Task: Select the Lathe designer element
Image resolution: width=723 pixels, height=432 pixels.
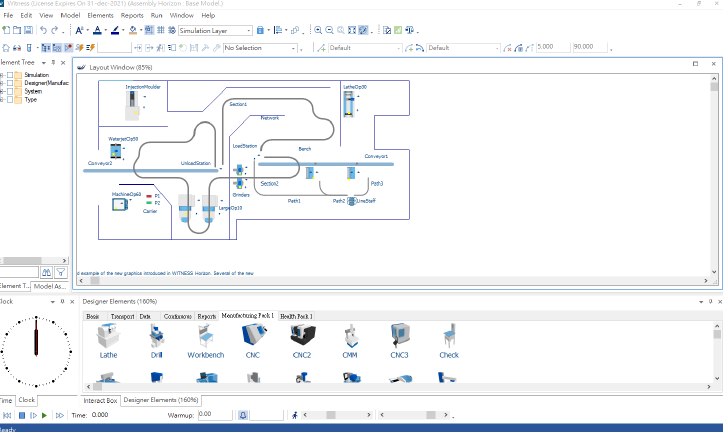Action: point(108,337)
